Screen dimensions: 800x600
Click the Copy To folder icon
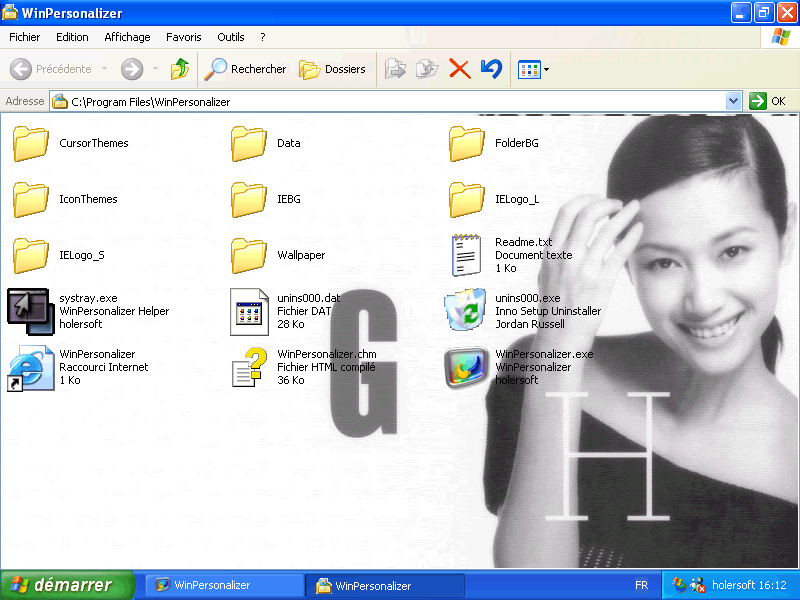pos(427,69)
